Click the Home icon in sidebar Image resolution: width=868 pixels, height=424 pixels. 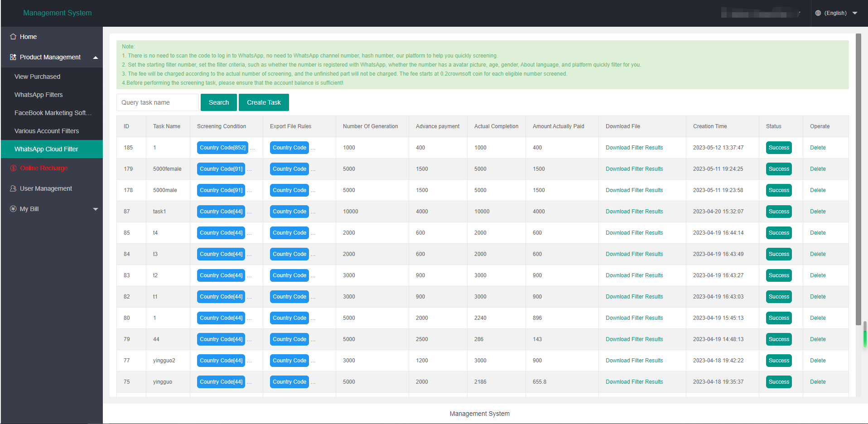point(13,37)
